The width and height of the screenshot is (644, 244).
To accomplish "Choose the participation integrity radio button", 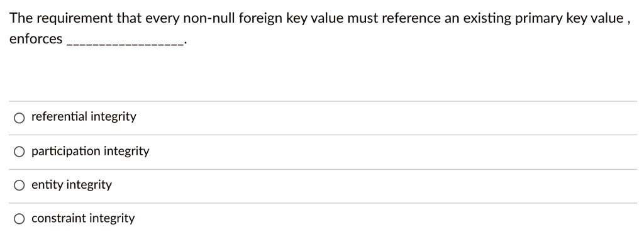I will (19, 152).
